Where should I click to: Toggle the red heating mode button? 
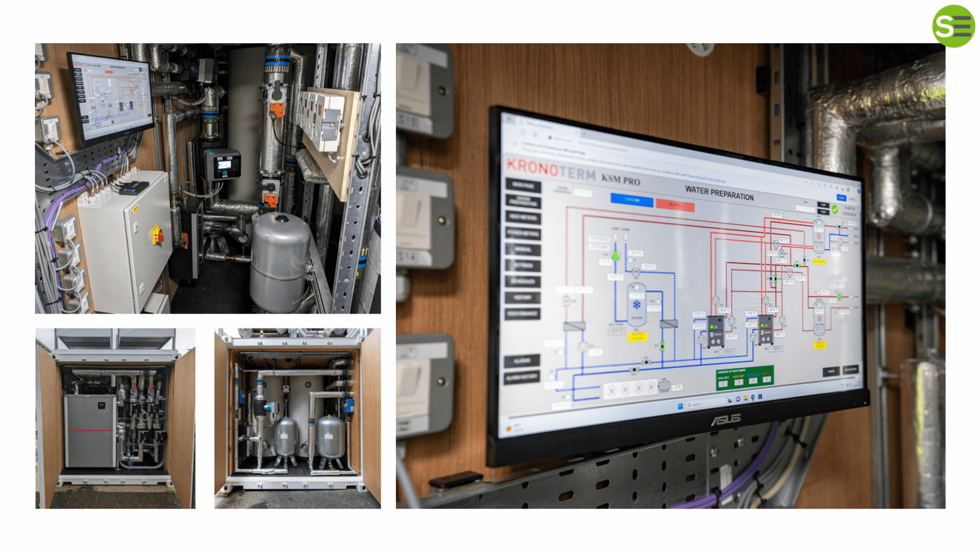click(x=675, y=205)
